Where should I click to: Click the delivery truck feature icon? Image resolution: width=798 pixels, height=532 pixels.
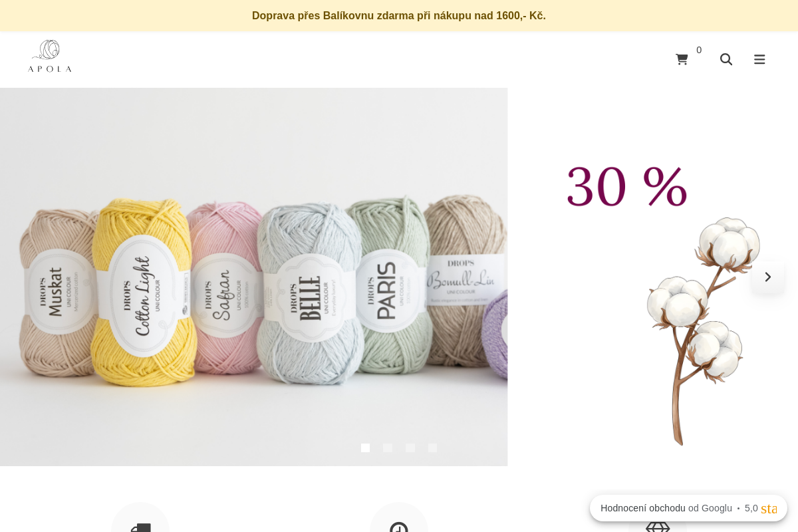pyautogui.click(x=140, y=525)
